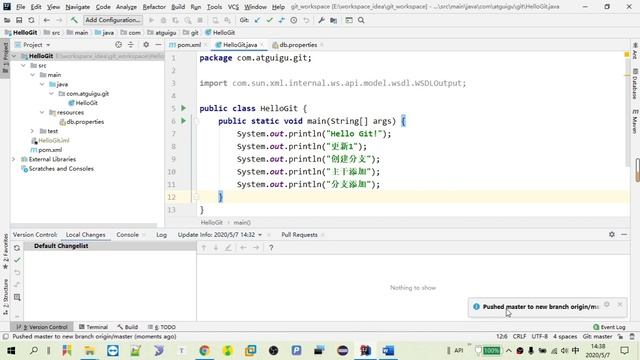Screen dimensions: 640x360
Task: Open the Terminal tool window
Action: click(x=93, y=327)
